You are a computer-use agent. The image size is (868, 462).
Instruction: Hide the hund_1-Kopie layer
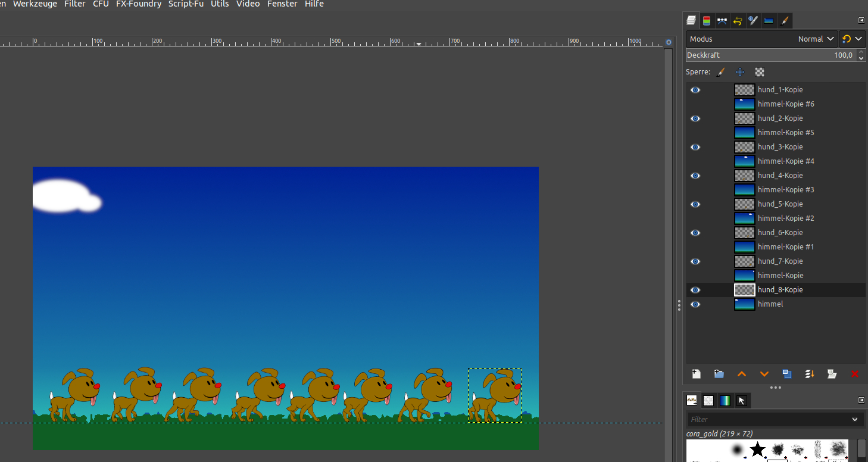(x=695, y=90)
